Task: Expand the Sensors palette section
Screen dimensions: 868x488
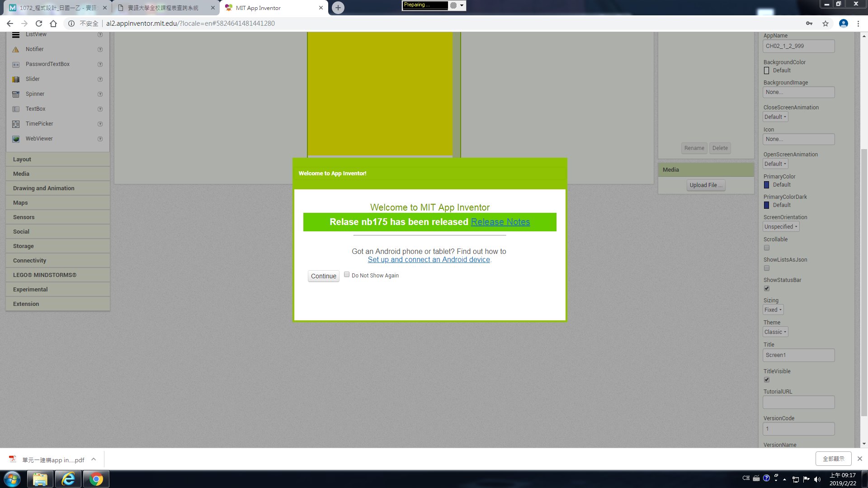Action: pos(58,217)
